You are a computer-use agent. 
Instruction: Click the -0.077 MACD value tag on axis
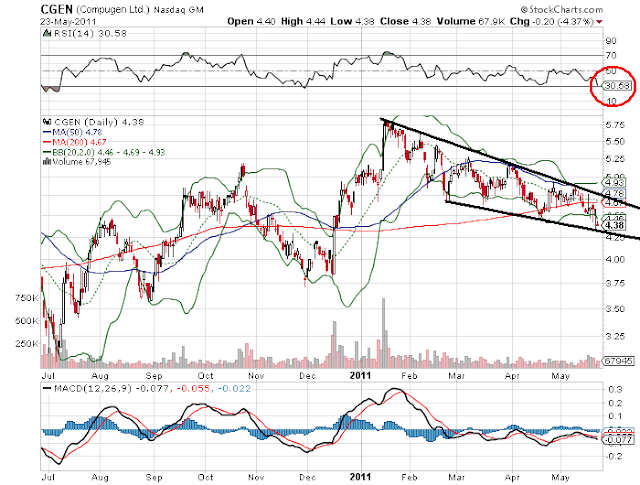tap(618, 440)
